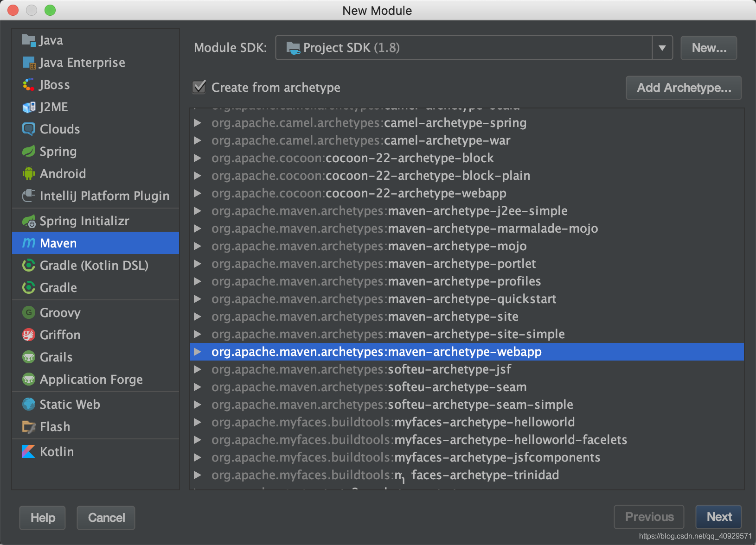Viewport: 756px width, 545px height.
Task: Click the Gradle icon
Action: coord(29,287)
